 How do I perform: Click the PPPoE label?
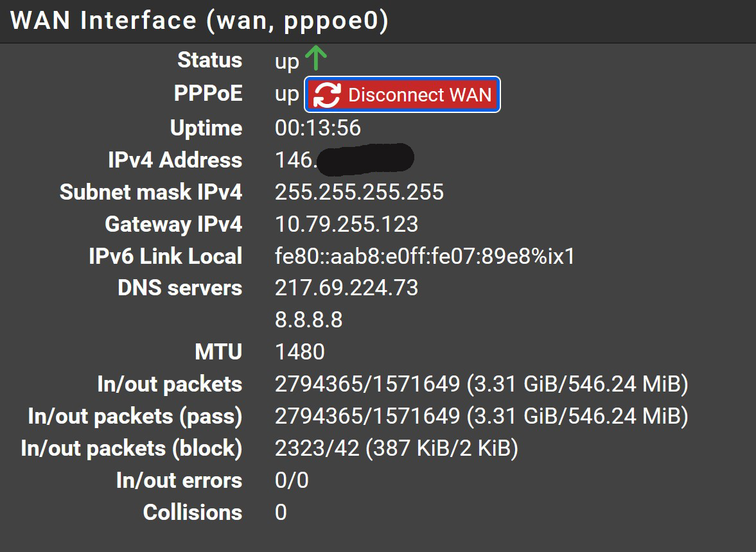pyautogui.click(x=208, y=94)
